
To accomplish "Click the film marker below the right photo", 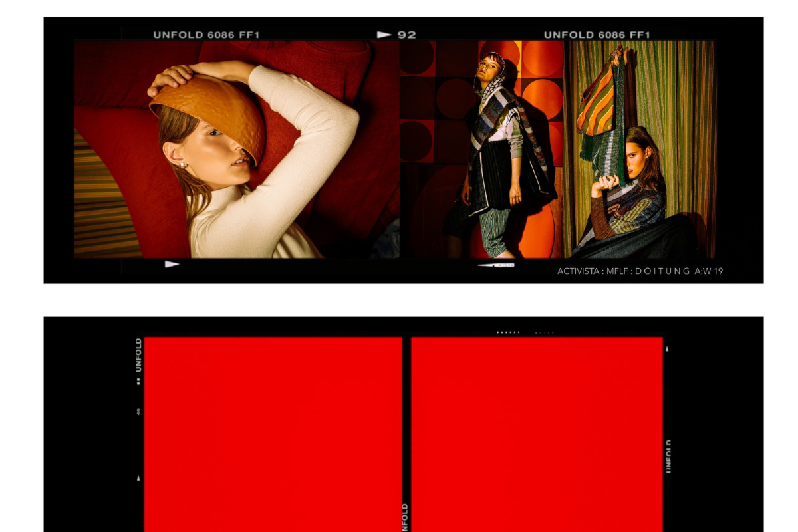I will point(496,265).
